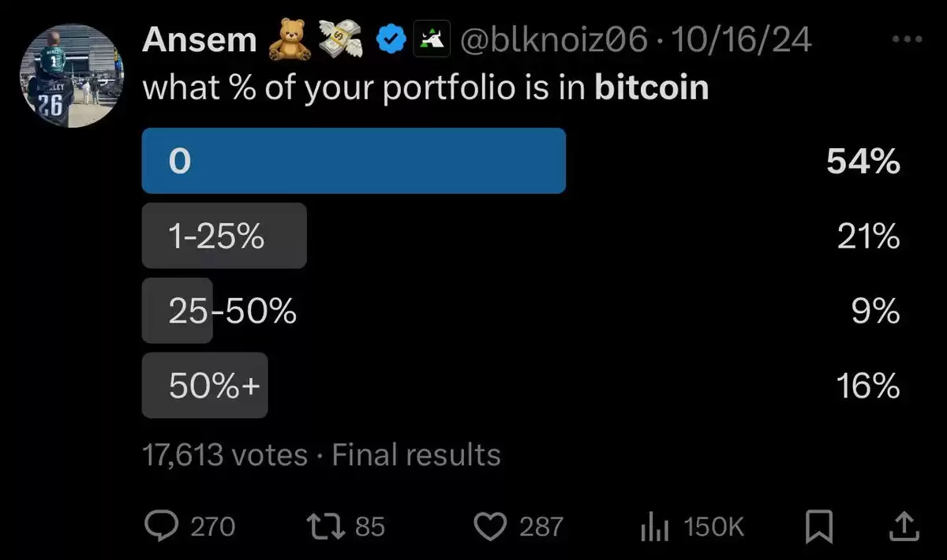Screen dimensions: 947x560
Task: Click the 10/16/24 tweet date
Action: click(741, 41)
